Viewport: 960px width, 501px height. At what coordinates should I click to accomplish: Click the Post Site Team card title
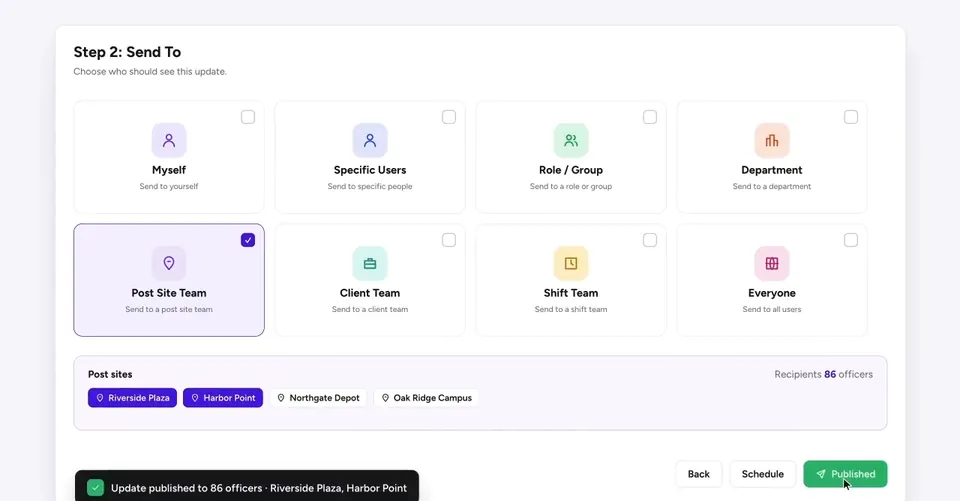click(x=169, y=293)
